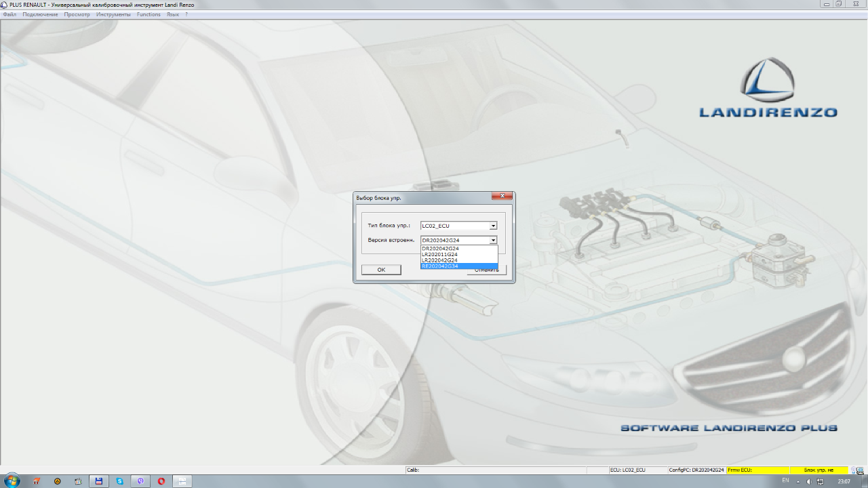Open the Skype taskbar icon
Viewport: 868px width, 488px height.
(x=120, y=481)
